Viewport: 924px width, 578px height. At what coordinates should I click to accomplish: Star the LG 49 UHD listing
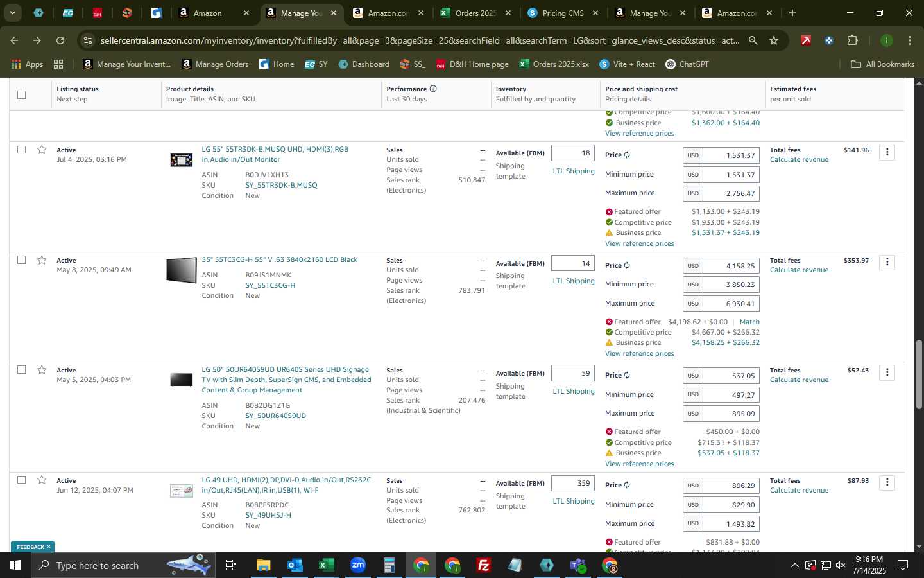[x=42, y=480]
